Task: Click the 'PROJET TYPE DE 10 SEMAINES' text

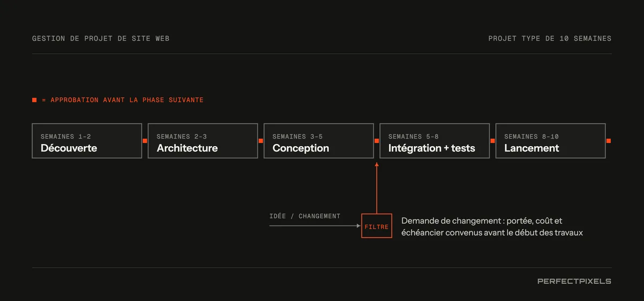Action: coord(550,39)
